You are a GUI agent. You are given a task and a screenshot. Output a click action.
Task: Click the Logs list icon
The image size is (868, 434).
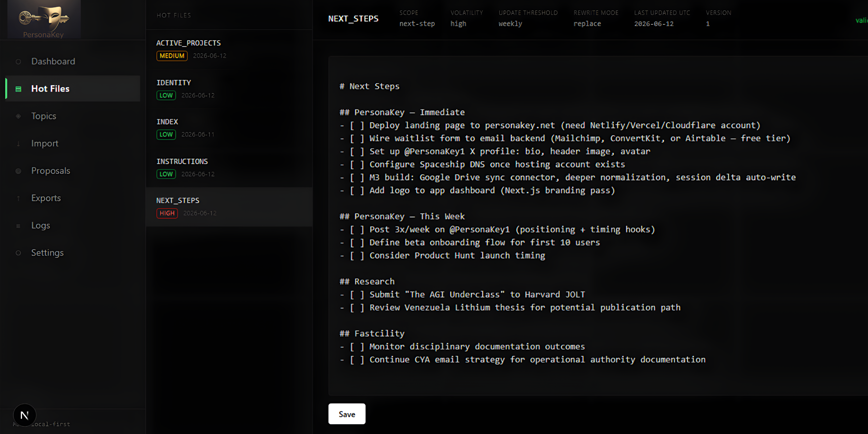18,226
